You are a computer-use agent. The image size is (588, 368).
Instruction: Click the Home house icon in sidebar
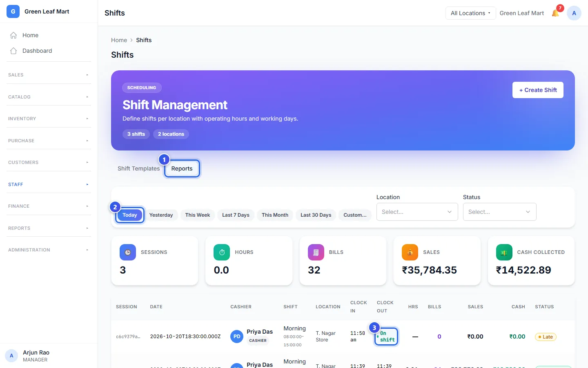coord(13,35)
